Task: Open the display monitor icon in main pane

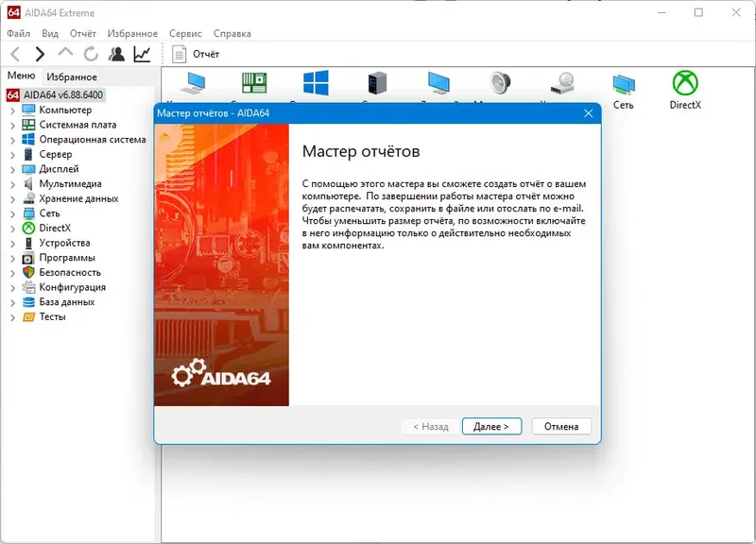Action: point(438,83)
